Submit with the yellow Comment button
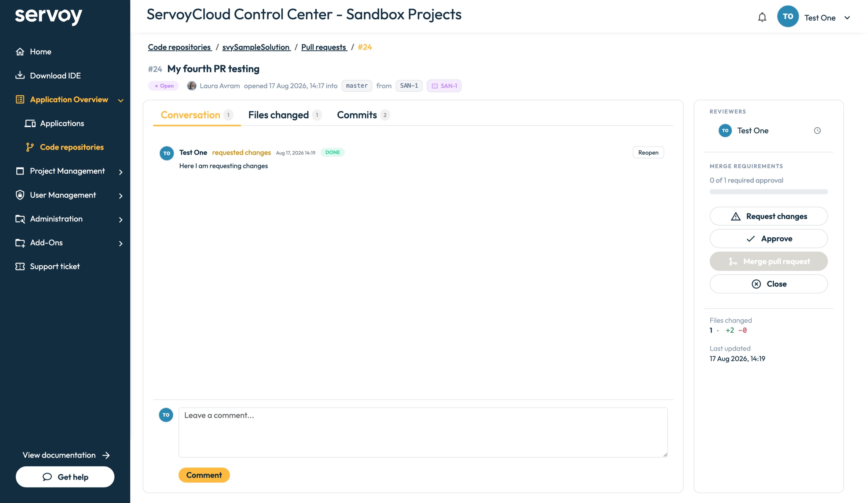The width and height of the screenshot is (868, 503). tap(204, 475)
